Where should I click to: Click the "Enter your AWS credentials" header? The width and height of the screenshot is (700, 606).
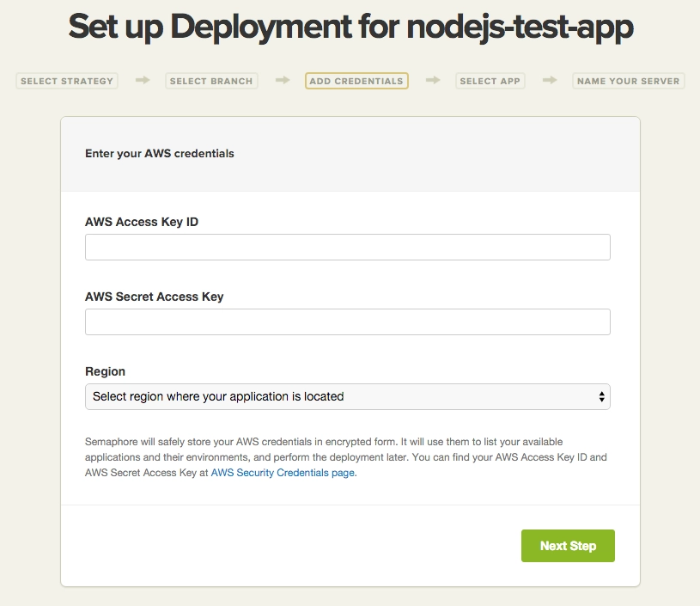[x=160, y=154]
